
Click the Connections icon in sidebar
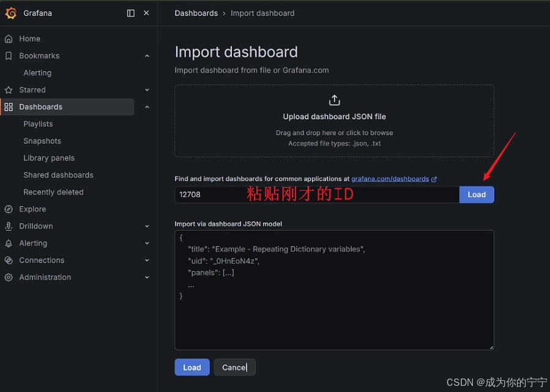9,260
